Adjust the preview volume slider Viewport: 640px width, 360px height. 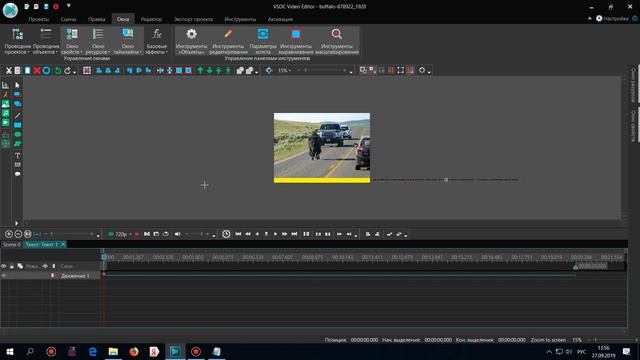pos(198,234)
